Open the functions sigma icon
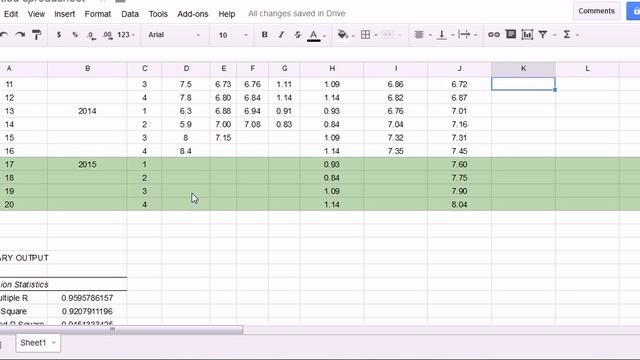The width and height of the screenshot is (640, 360). [567, 35]
